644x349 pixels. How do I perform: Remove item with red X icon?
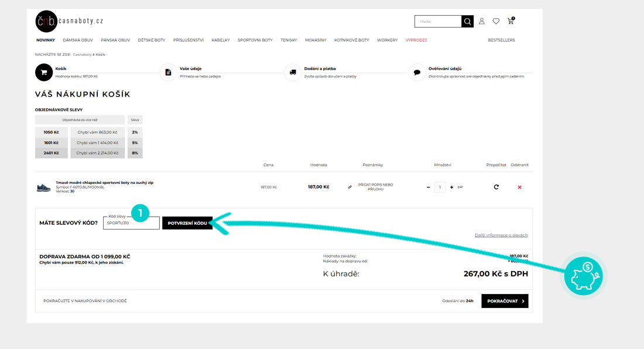[519, 187]
